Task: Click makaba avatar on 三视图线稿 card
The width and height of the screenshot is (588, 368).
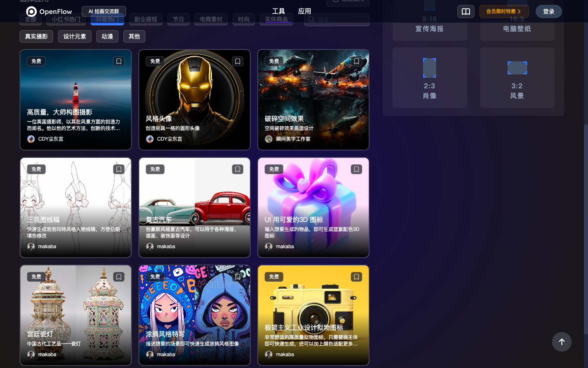Action: pos(31,247)
